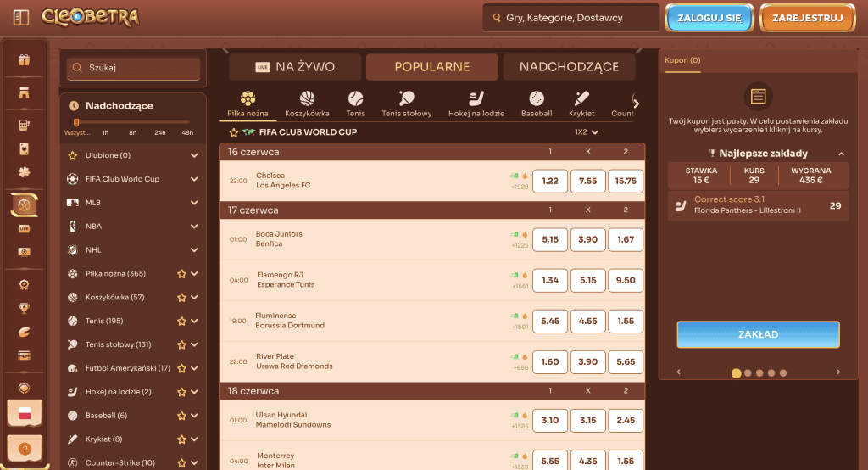The width and height of the screenshot is (868, 470).
Task: Open the shield badge icon in sidebar
Action: [x=24, y=388]
